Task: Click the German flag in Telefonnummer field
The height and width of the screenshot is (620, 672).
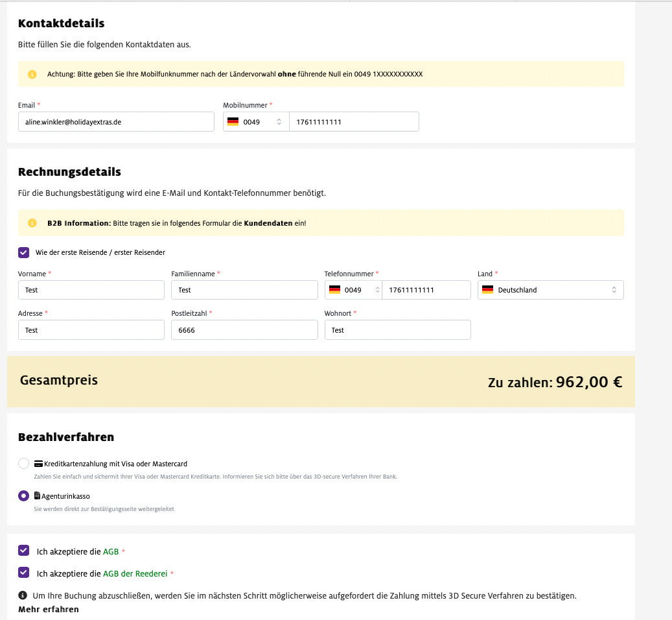Action: [x=334, y=290]
